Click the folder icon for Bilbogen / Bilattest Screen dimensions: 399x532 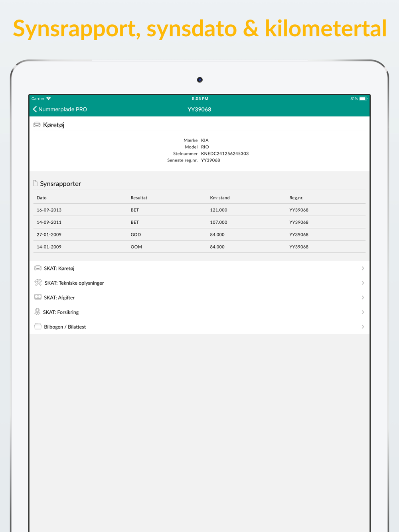[x=38, y=326]
